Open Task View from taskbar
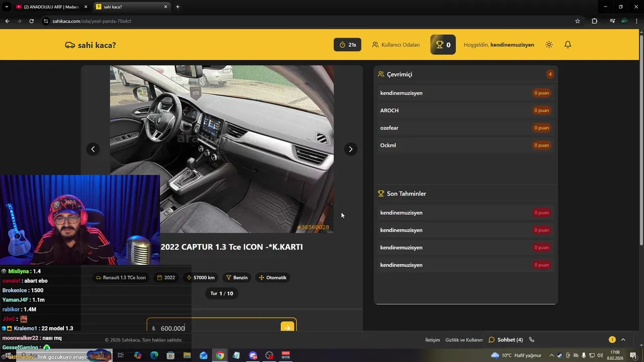This screenshot has height=362, width=644. coord(121,355)
